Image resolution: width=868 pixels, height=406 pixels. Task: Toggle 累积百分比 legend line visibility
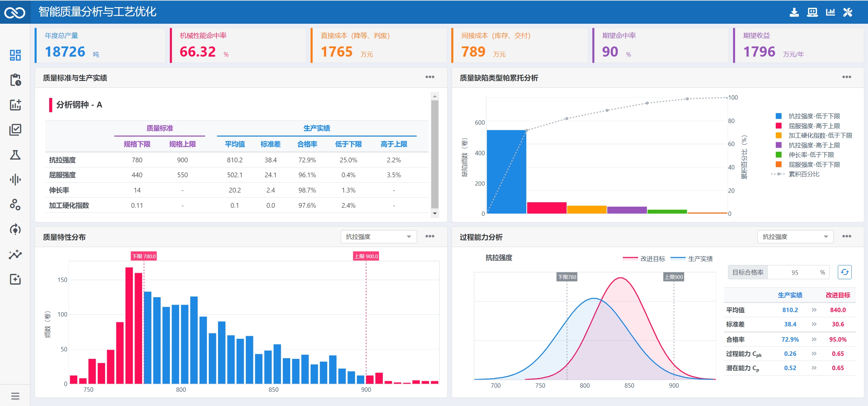804,174
